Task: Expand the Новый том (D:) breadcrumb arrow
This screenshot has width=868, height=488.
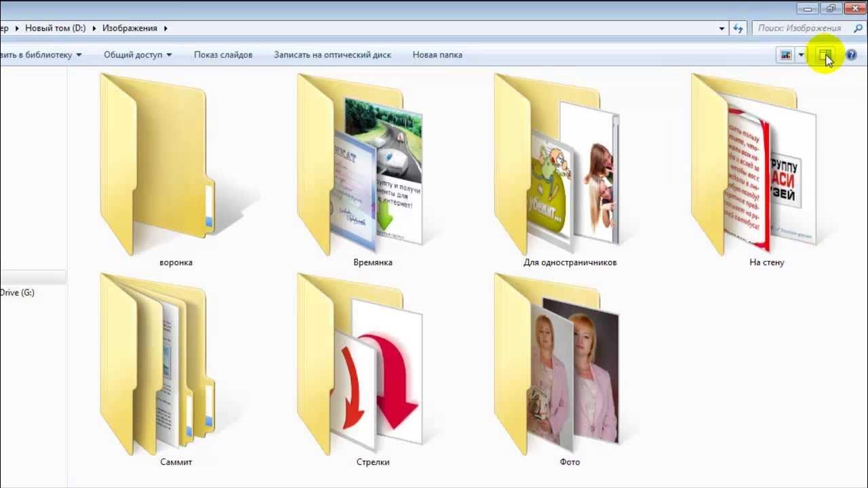Action: click(x=94, y=28)
